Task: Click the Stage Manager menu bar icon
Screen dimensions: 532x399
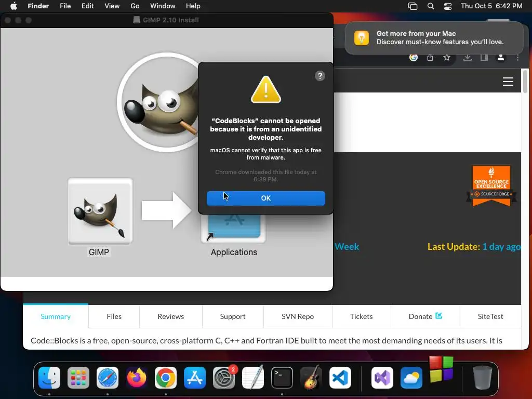Action: 413,6
